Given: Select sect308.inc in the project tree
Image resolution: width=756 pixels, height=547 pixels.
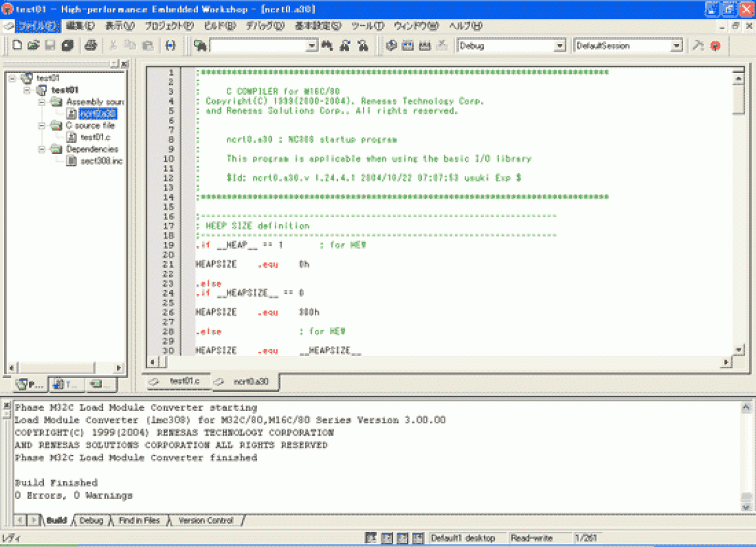Looking at the screenshot, I should pos(101,161).
